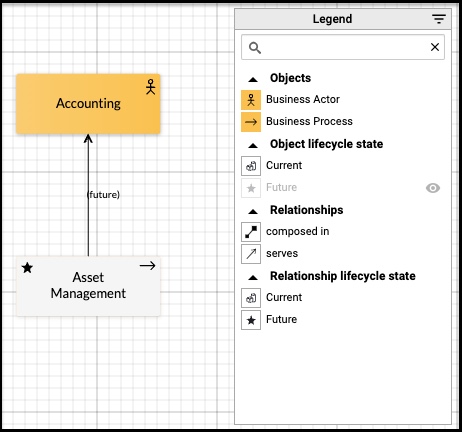The height and width of the screenshot is (432, 462).
Task: Collapse the Relationship lifecycle state section
Action: [253, 277]
